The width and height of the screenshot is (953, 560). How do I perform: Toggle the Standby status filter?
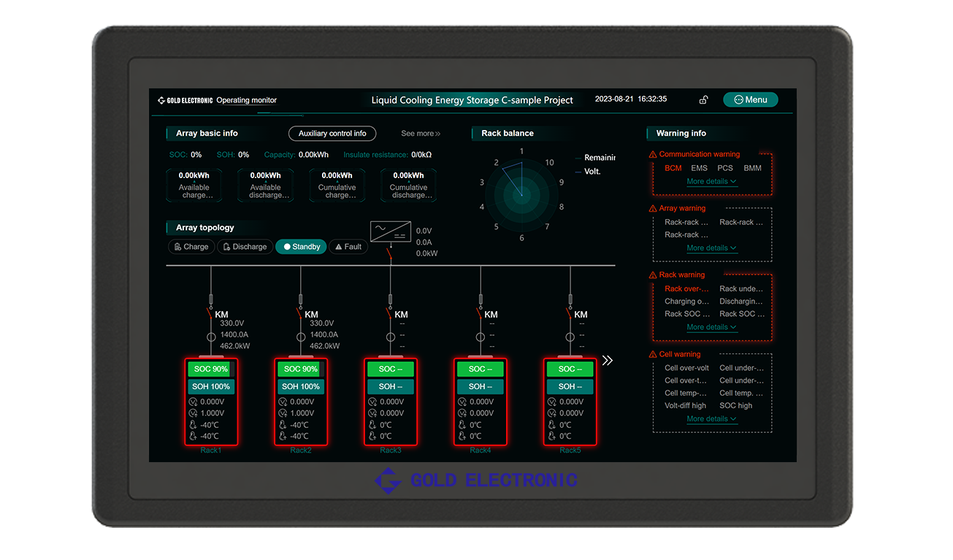pyautogui.click(x=301, y=247)
